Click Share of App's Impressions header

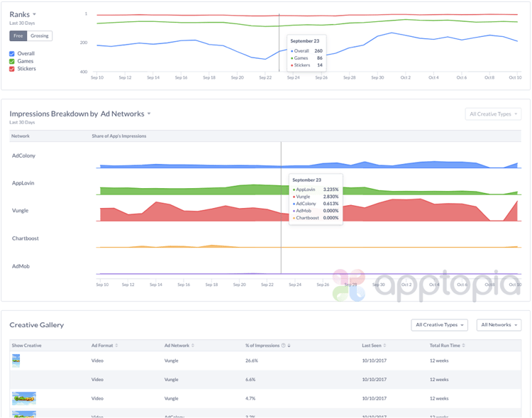coord(119,136)
